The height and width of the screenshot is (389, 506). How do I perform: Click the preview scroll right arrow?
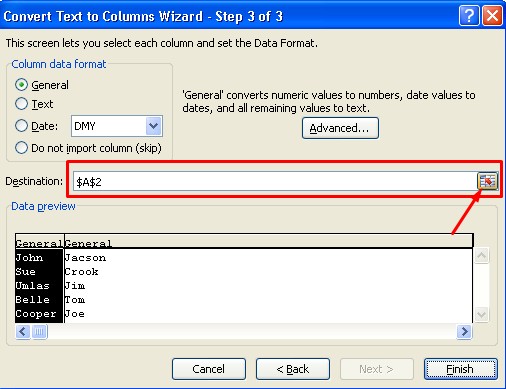(x=464, y=332)
